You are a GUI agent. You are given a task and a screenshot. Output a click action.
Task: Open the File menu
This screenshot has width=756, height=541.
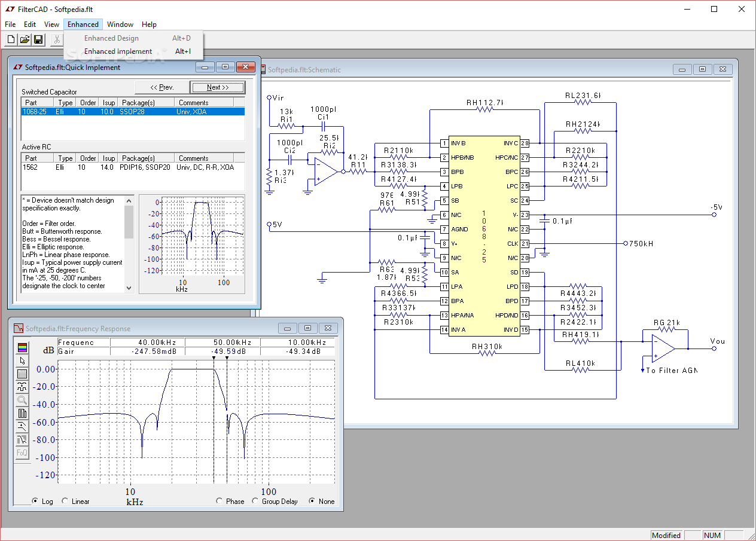(10, 25)
